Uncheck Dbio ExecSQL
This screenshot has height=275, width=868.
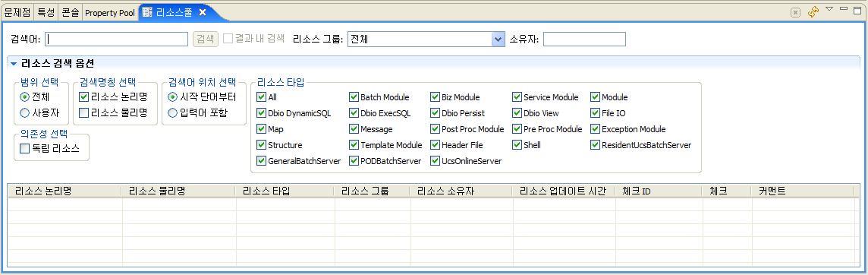click(x=354, y=113)
